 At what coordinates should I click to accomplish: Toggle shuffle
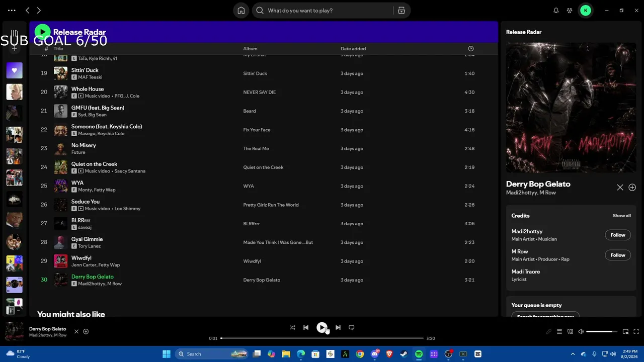coord(292,327)
